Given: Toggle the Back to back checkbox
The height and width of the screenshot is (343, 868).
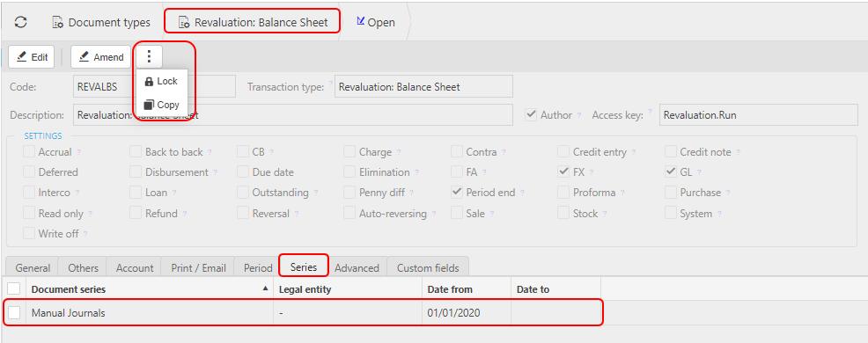Looking at the screenshot, I should point(136,151).
